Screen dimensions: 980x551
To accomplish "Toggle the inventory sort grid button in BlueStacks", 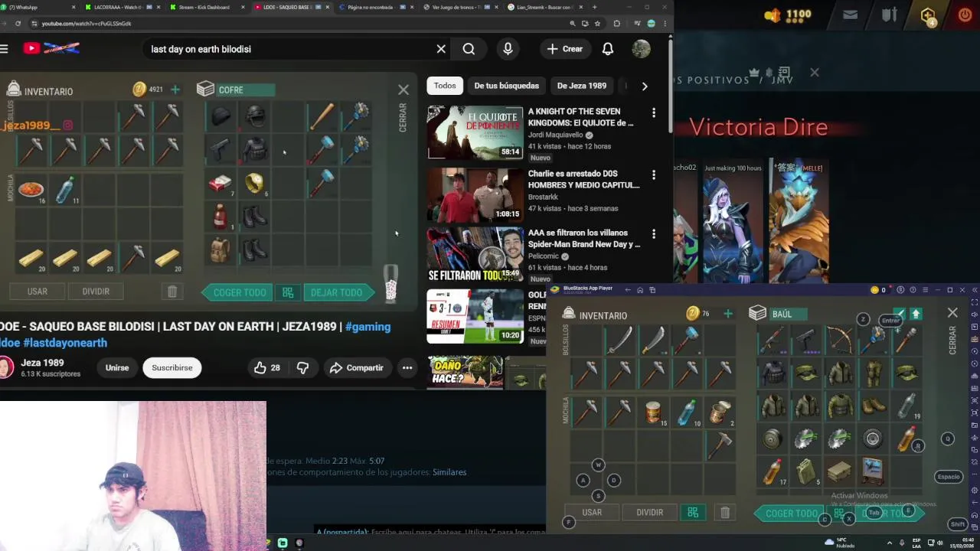I will pyautogui.click(x=693, y=512).
